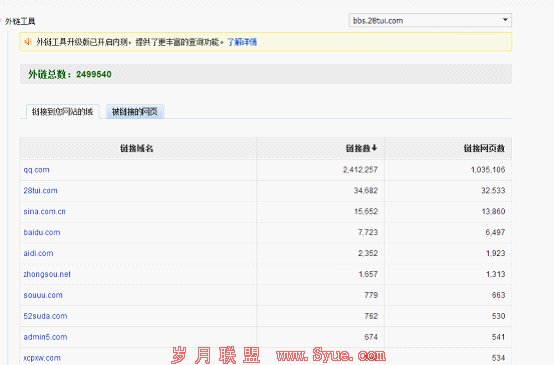Open the souuu.com domain link
This screenshot has height=365, width=554.
click(43, 295)
